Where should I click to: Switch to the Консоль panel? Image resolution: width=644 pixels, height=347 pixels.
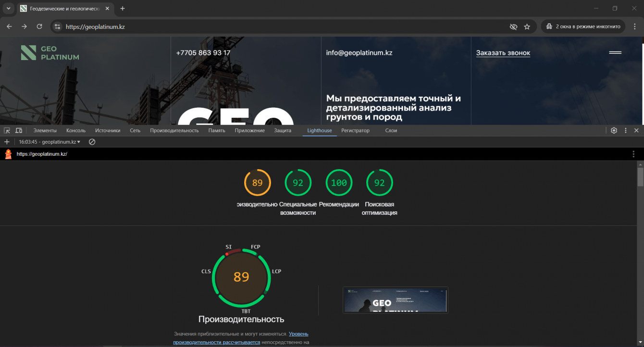tap(76, 130)
